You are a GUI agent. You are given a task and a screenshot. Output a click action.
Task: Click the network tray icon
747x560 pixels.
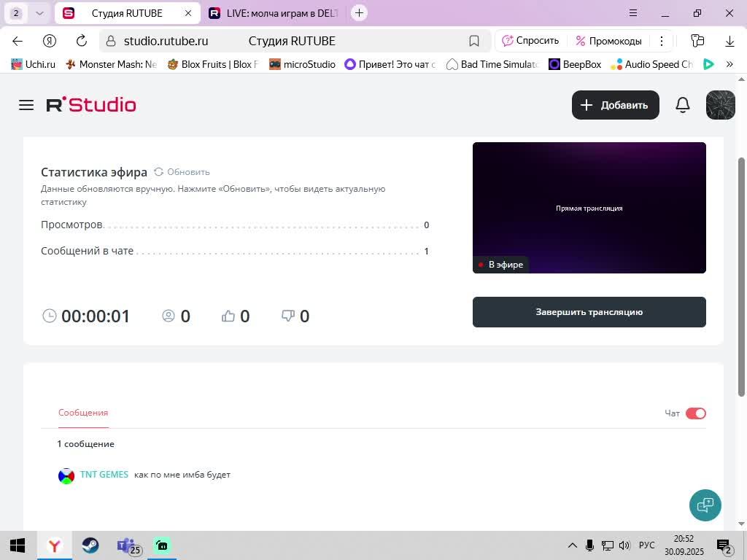coord(607,545)
